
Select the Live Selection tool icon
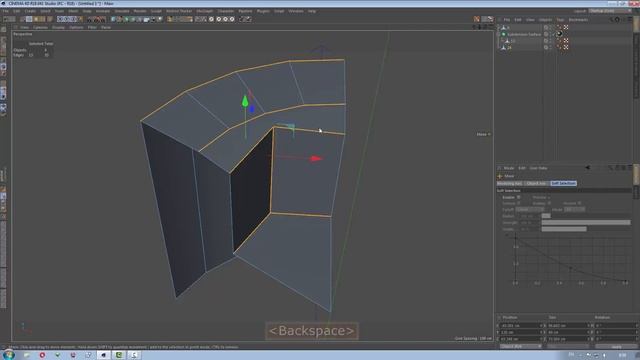point(22,19)
